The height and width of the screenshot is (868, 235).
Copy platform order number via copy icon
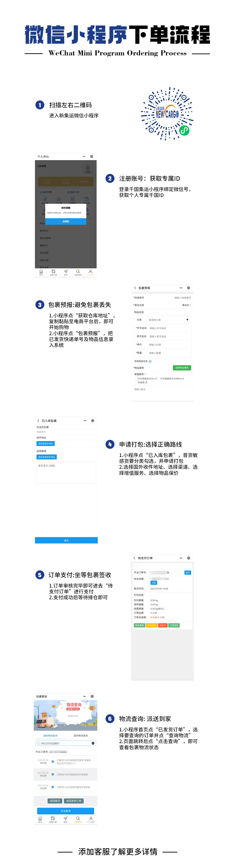(168, 572)
